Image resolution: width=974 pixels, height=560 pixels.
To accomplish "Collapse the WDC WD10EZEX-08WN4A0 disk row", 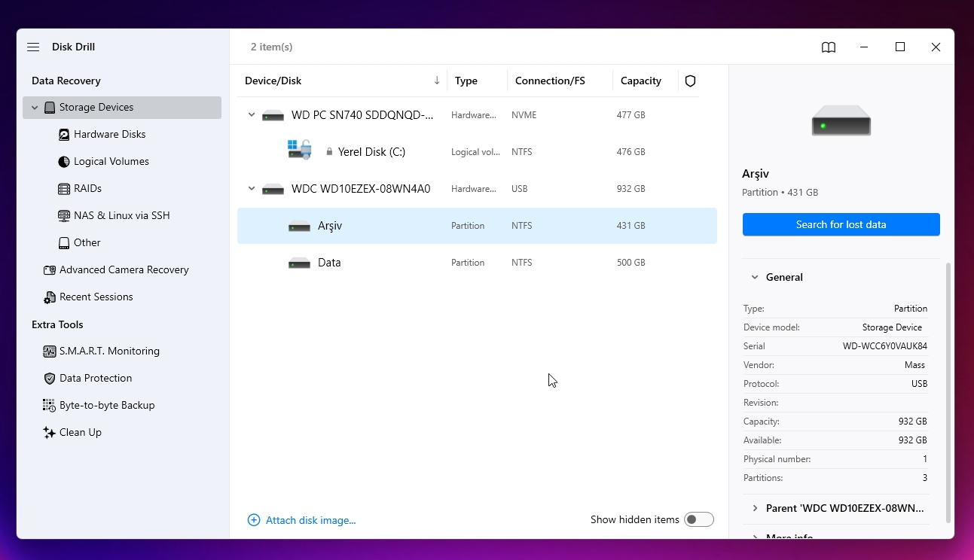I will (x=252, y=189).
